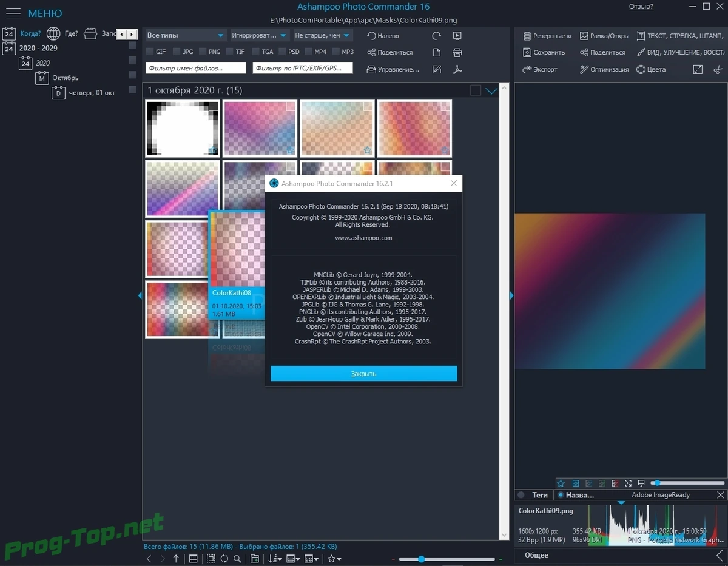Image resolution: width=728 pixels, height=566 pixels.
Task: Click the list layout view icon in bottom toolbar
Action: (x=194, y=559)
